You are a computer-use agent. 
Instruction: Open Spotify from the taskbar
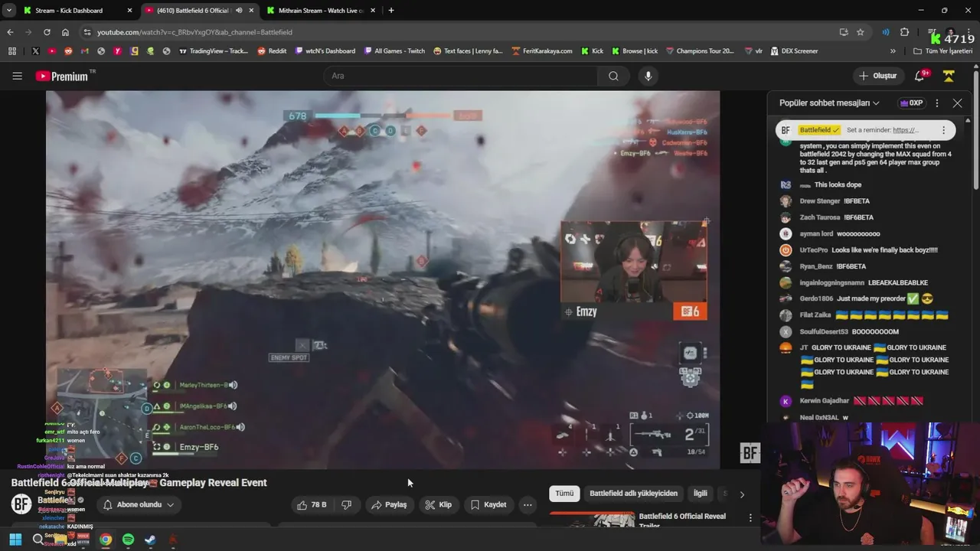tap(128, 540)
